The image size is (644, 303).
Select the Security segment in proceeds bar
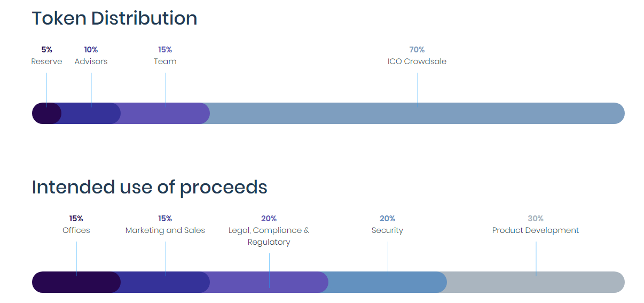(387, 282)
